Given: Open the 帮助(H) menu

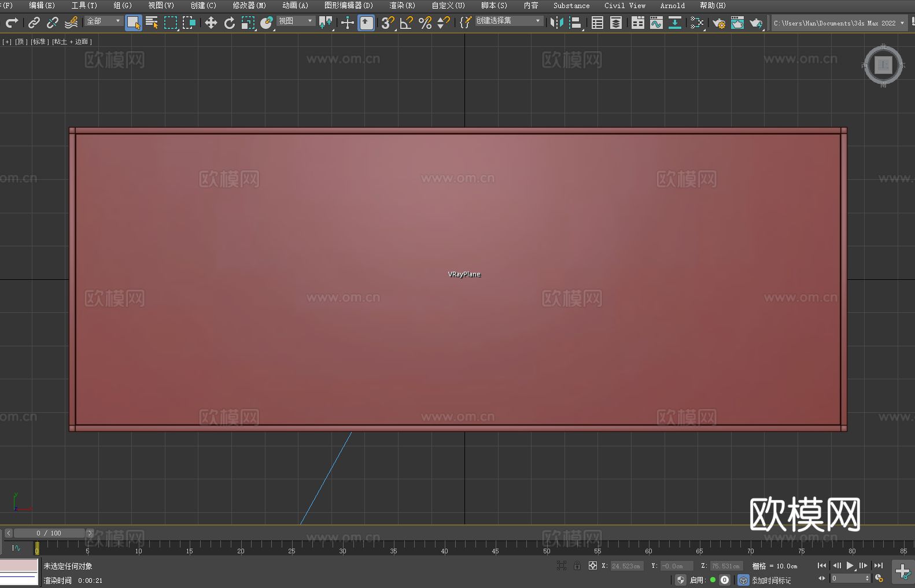Looking at the screenshot, I should pos(713,5).
